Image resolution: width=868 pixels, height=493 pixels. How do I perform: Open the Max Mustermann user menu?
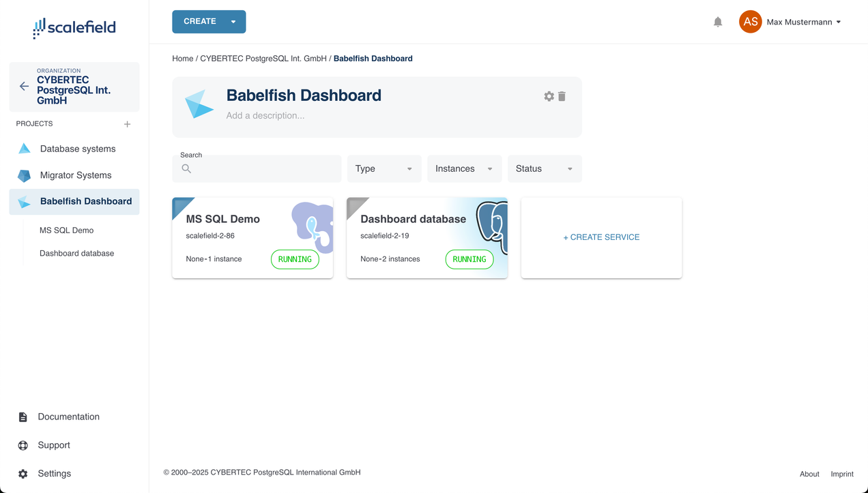(x=804, y=22)
